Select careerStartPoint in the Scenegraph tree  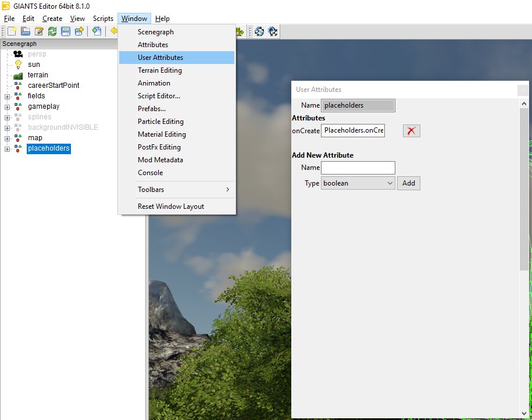(53, 86)
